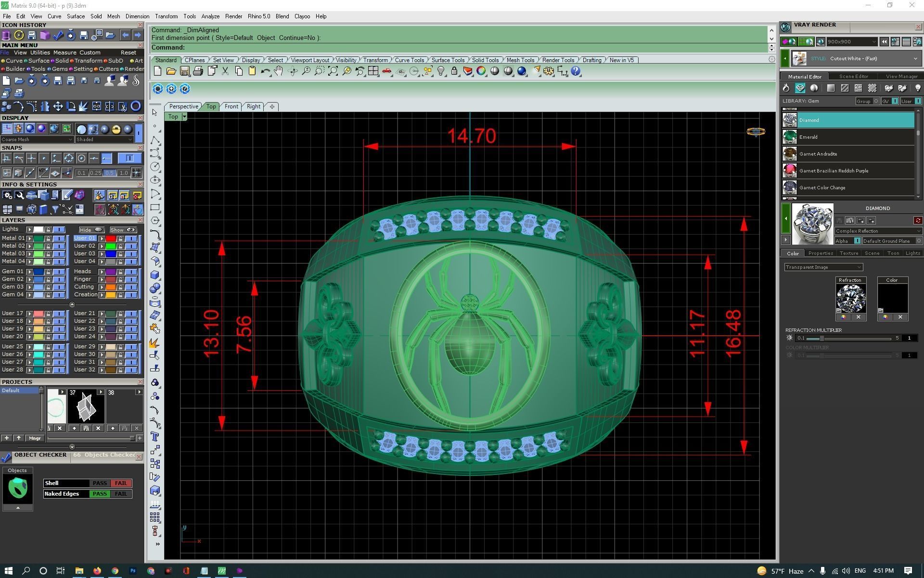Switch to the Perspective viewport tab
Viewport: 924px width, 578px height.
click(x=183, y=106)
